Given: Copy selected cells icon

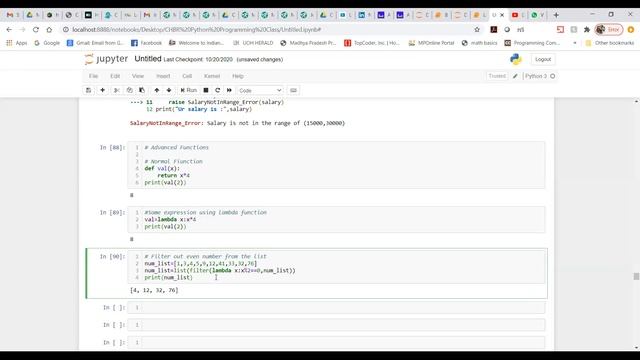Looking at the screenshot, I should click(x=129, y=90).
